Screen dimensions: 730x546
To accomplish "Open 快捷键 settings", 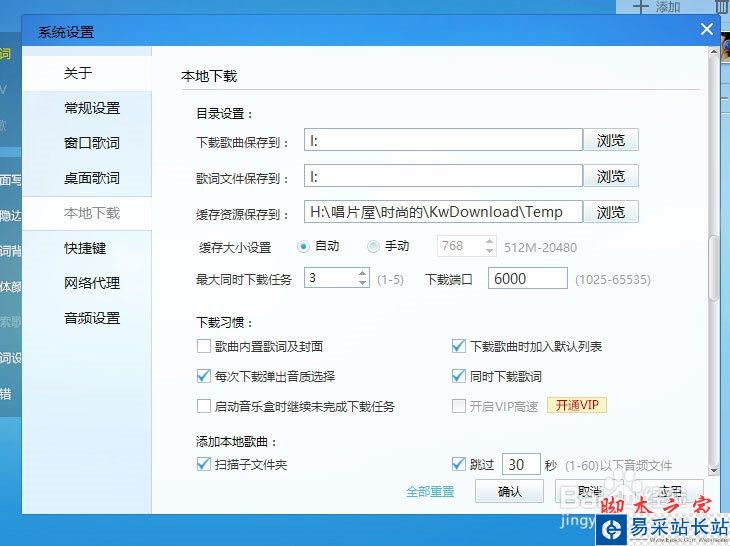I will pyautogui.click(x=85, y=248).
